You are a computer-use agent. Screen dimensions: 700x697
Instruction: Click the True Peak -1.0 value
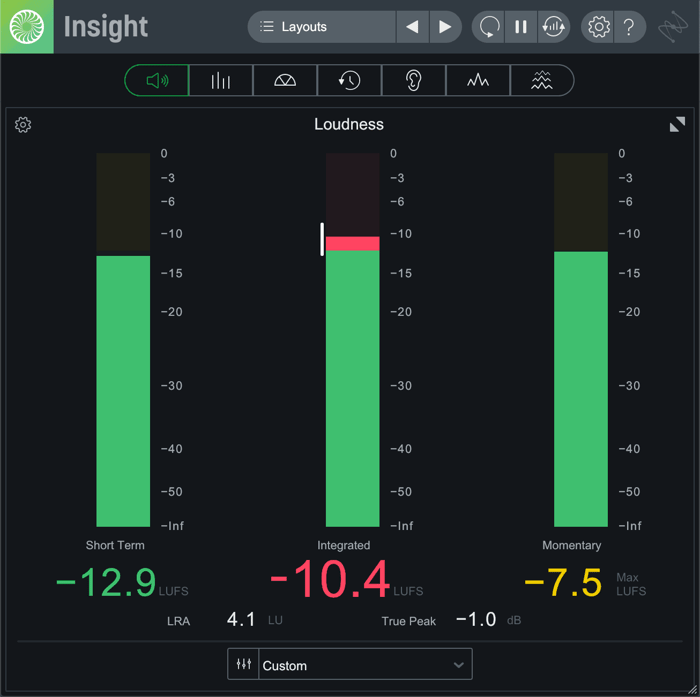click(x=476, y=620)
